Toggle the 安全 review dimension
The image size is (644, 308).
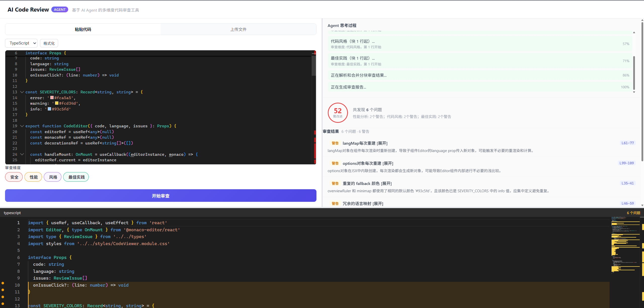(x=14, y=177)
